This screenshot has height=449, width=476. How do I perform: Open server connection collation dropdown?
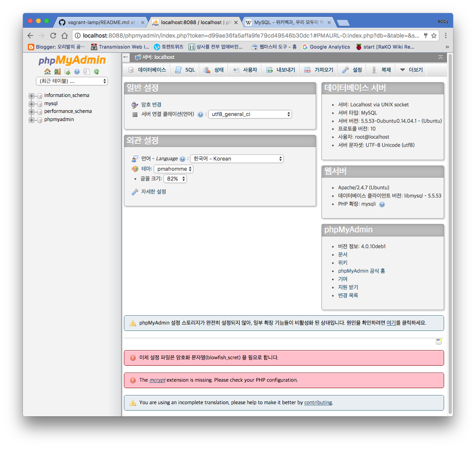[x=250, y=114]
